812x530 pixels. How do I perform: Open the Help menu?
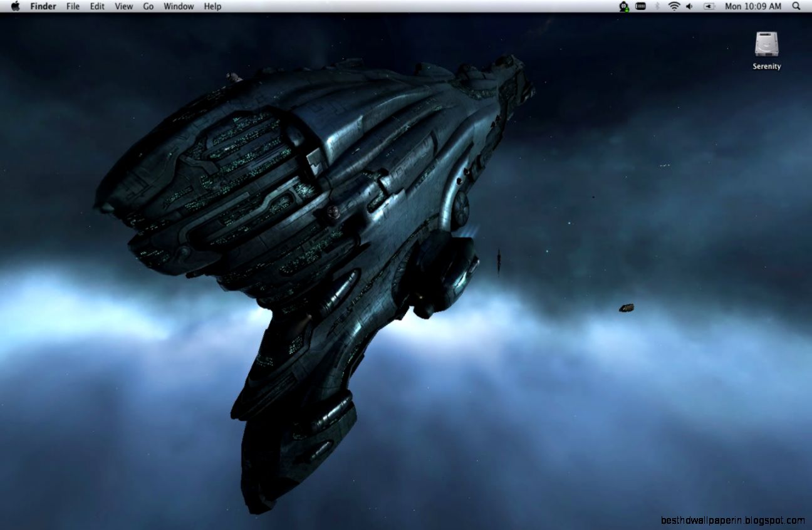coord(211,6)
